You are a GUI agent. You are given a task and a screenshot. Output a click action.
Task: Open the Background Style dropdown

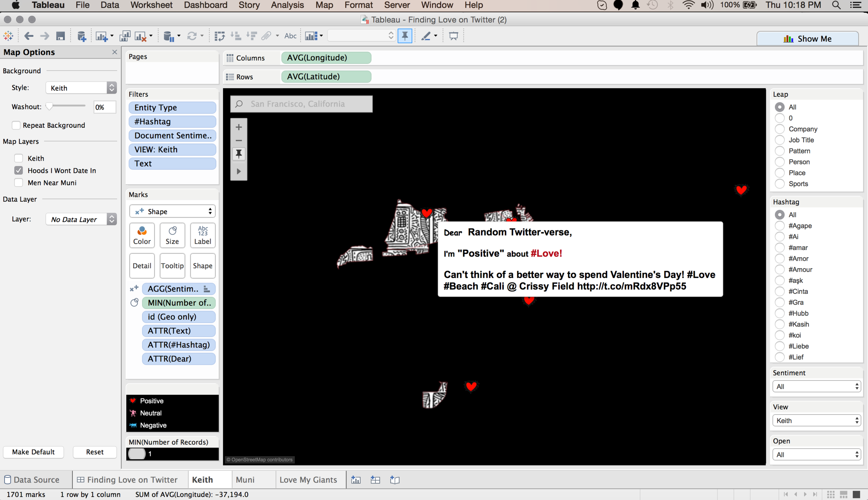click(x=81, y=88)
